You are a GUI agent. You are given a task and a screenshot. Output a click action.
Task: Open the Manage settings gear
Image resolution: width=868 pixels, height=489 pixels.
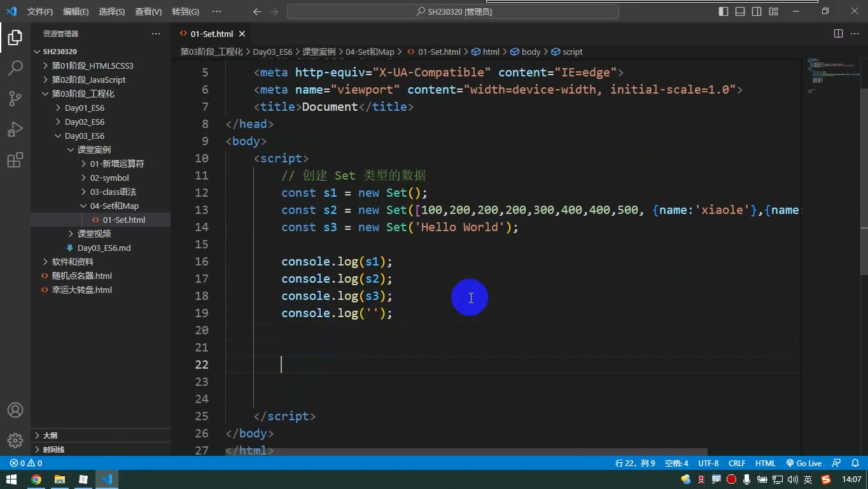(x=15, y=440)
